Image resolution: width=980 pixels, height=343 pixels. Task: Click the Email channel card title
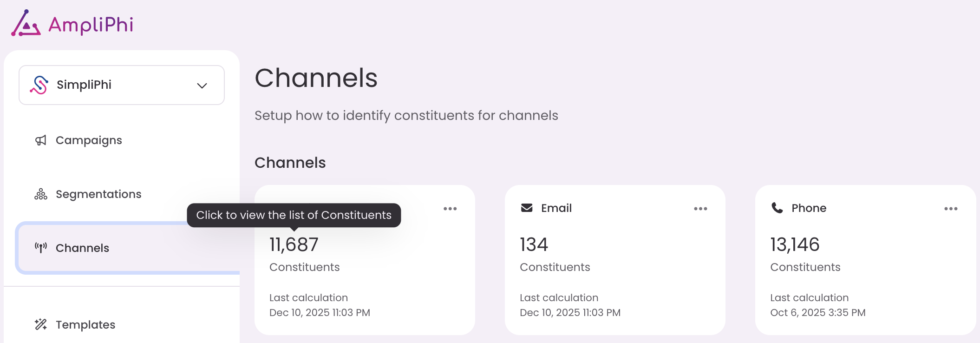[556, 208]
